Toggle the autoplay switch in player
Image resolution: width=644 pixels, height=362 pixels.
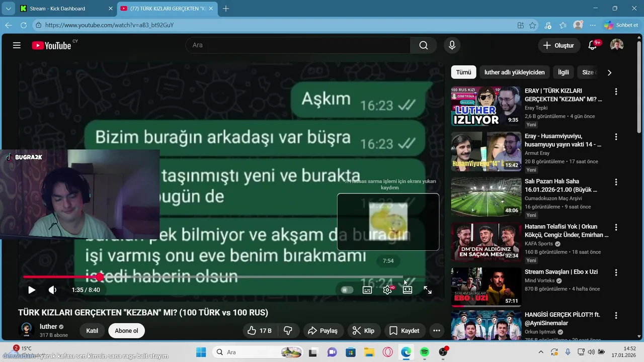pyautogui.click(x=347, y=290)
